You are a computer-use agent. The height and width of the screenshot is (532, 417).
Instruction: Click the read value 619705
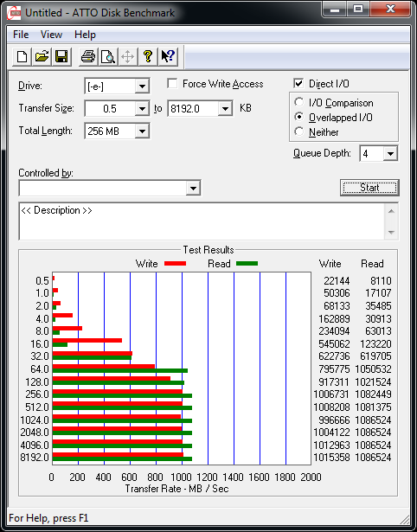point(376,356)
